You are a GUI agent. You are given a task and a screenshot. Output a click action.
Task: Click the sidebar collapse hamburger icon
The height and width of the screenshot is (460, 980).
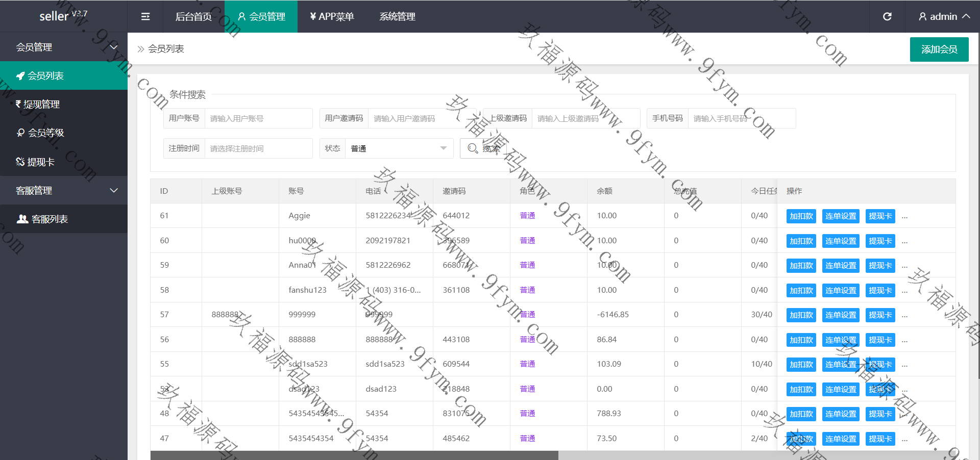145,16
